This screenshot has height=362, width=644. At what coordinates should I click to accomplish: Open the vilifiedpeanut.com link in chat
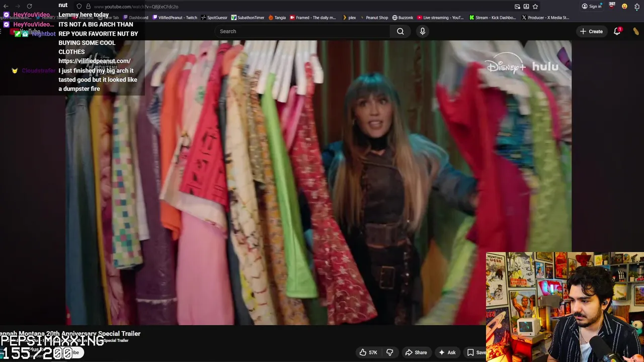point(95,61)
